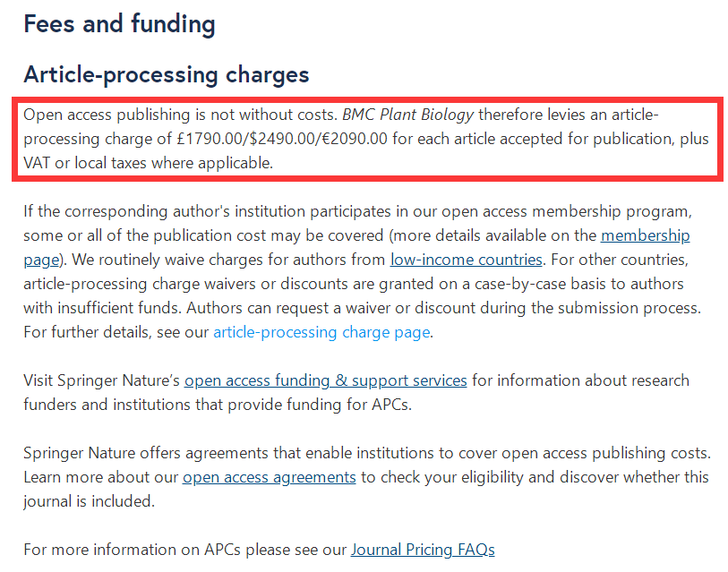Click sentence Springer Nature offers agreements
This screenshot has width=728, height=572.
pos(367,453)
